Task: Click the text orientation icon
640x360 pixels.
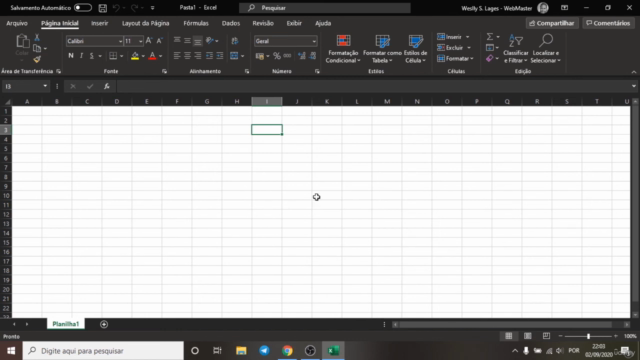Action: (x=210, y=41)
